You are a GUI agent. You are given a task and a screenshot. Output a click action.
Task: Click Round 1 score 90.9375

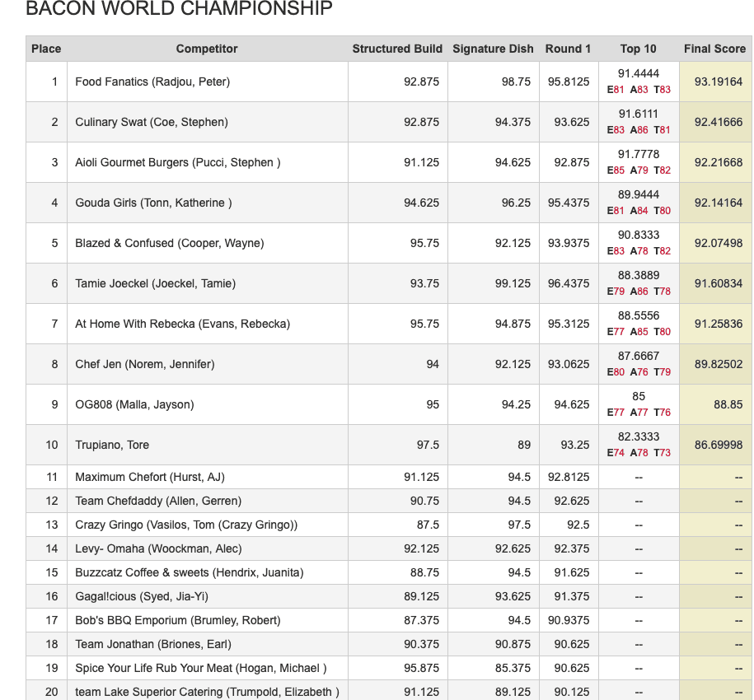click(x=569, y=620)
